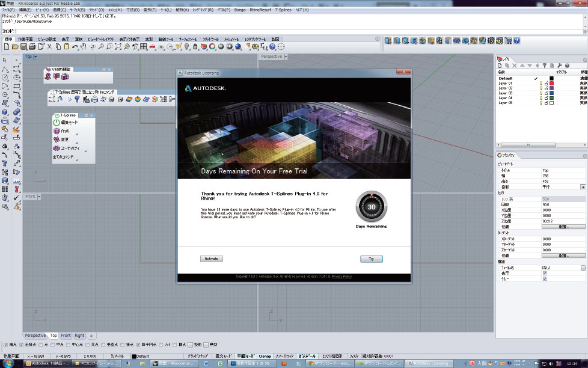This screenshot has height=368, width=588.
Task: Click the hammer tools icon in Layers panel
Action: [x=560, y=66]
